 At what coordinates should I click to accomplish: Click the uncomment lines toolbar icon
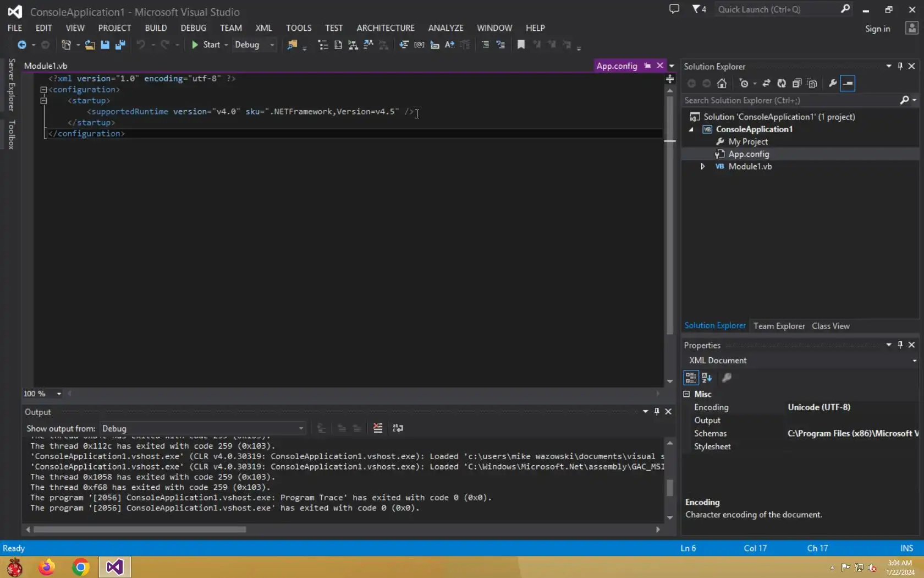[501, 45]
